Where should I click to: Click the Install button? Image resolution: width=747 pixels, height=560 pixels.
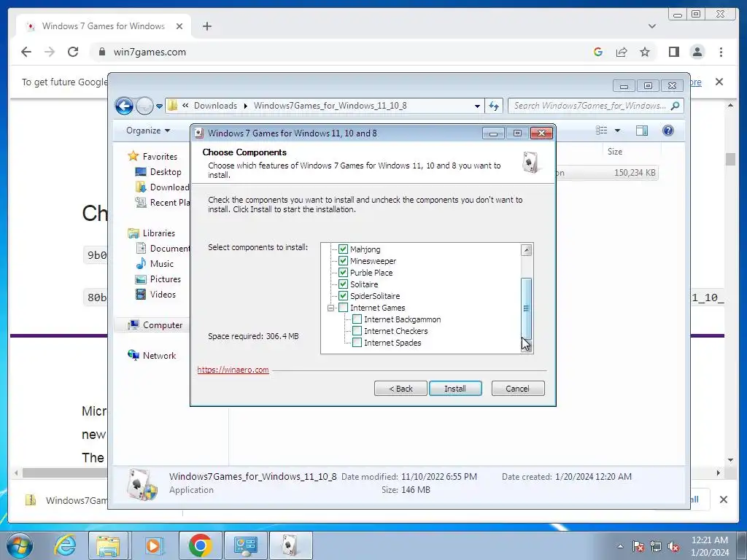point(455,389)
